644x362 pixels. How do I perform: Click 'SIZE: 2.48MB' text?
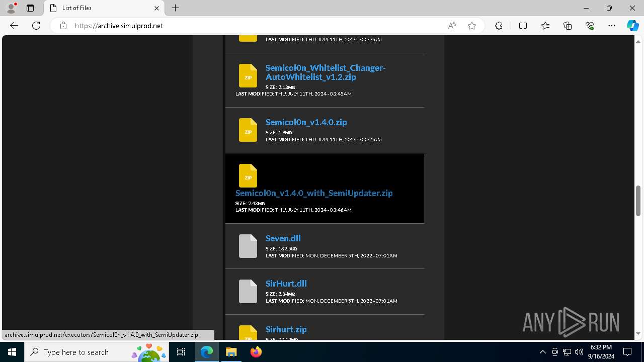250,203
